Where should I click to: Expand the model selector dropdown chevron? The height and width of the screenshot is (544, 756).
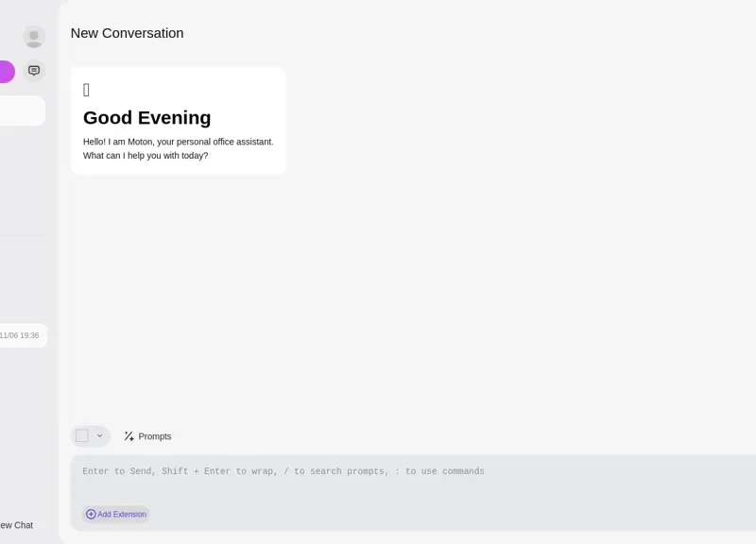tap(99, 436)
